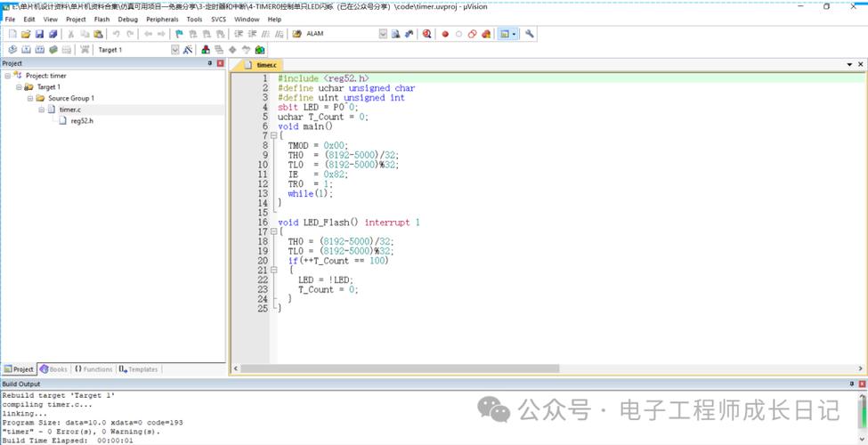Open the Peripherals menu
Image resolution: width=868 pixels, height=445 pixels.
162,20
